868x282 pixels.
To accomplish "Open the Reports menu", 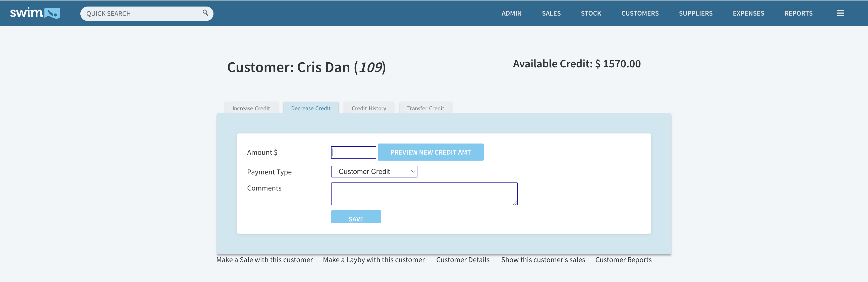I will 798,13.
